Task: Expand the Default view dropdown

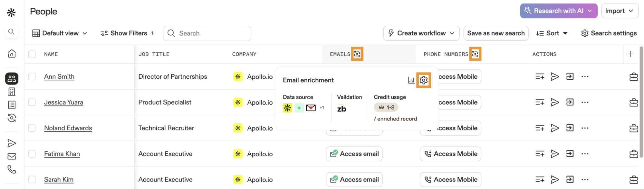Action: [x=60, y=33]
